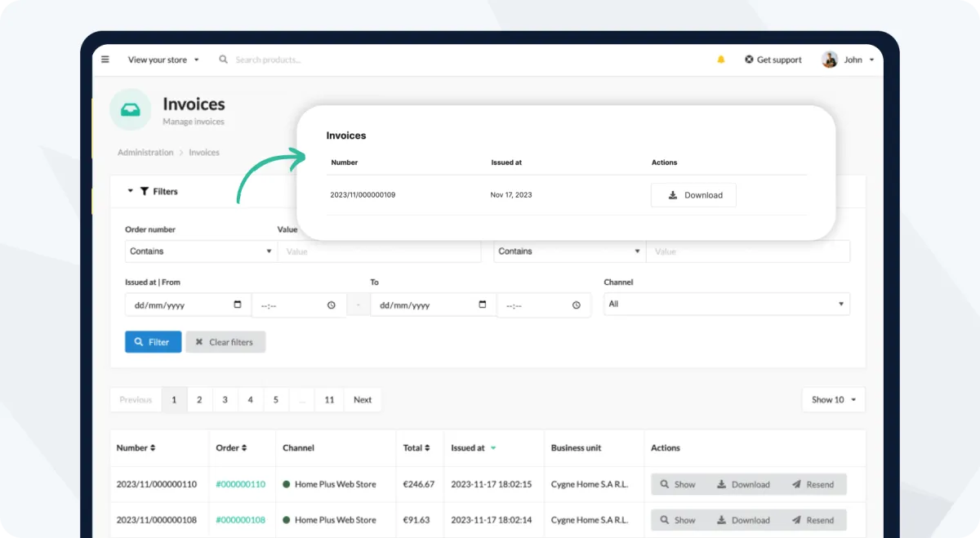Screen dimensions: 980x538
Task: Click the Order number Value input field
Action: [x=379, y=251]
